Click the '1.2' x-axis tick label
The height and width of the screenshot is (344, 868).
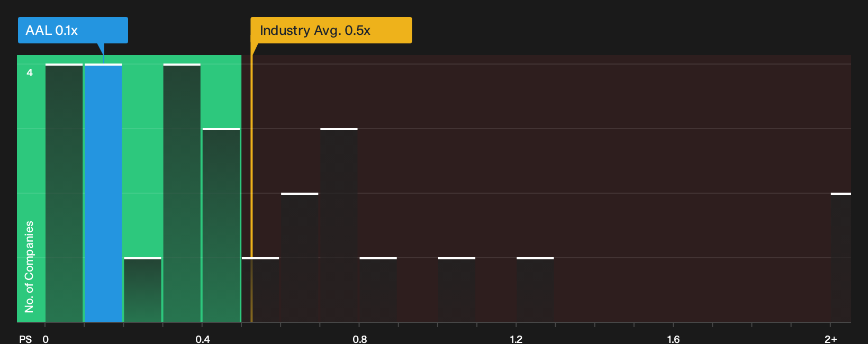click(x=516, y=339)
